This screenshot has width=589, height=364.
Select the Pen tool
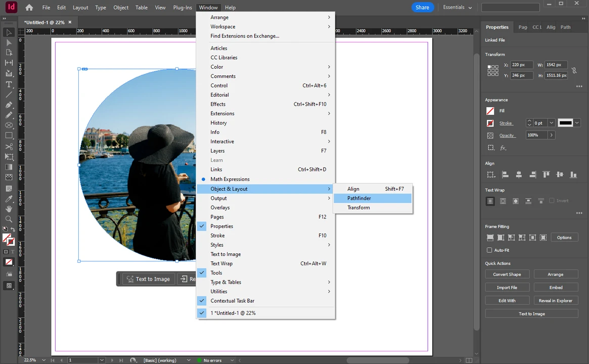(x=9, y=105)
